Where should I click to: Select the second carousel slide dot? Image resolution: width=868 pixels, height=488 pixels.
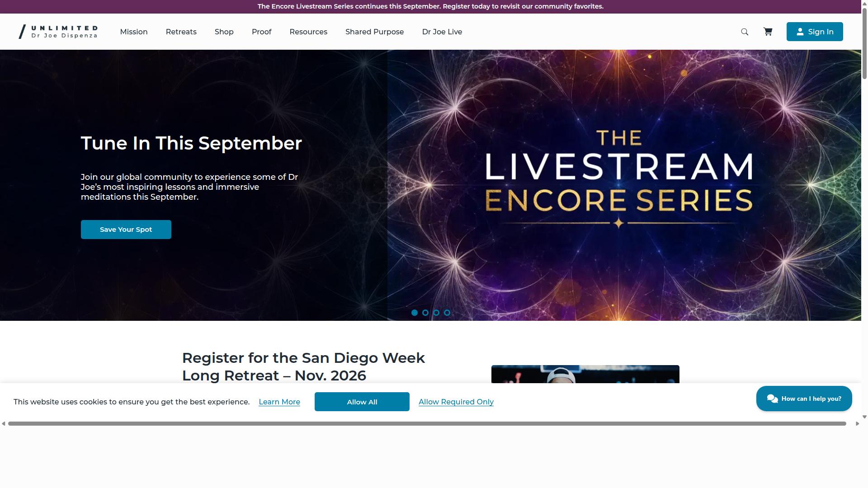coord(425,313)
